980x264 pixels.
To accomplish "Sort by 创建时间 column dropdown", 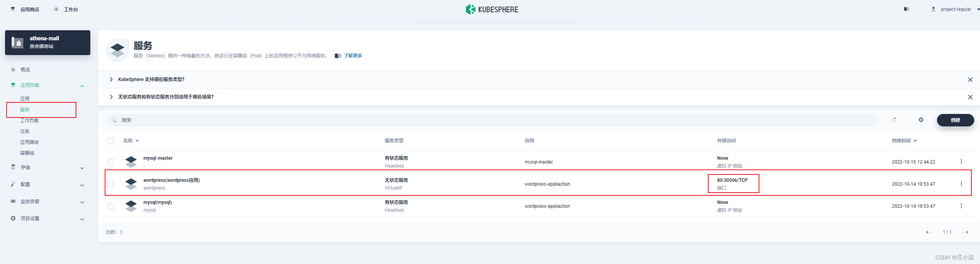I will tap(915, 141).
